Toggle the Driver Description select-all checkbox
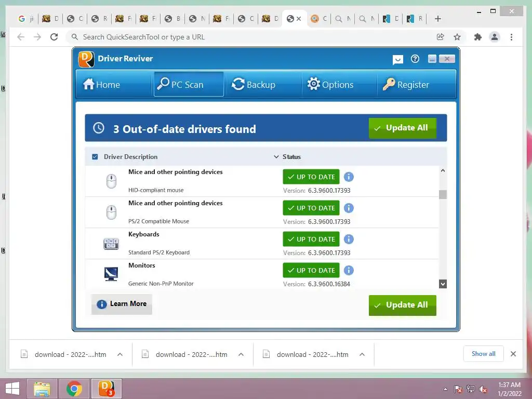Screen dimensions: 532x399 tap(95, 157)
